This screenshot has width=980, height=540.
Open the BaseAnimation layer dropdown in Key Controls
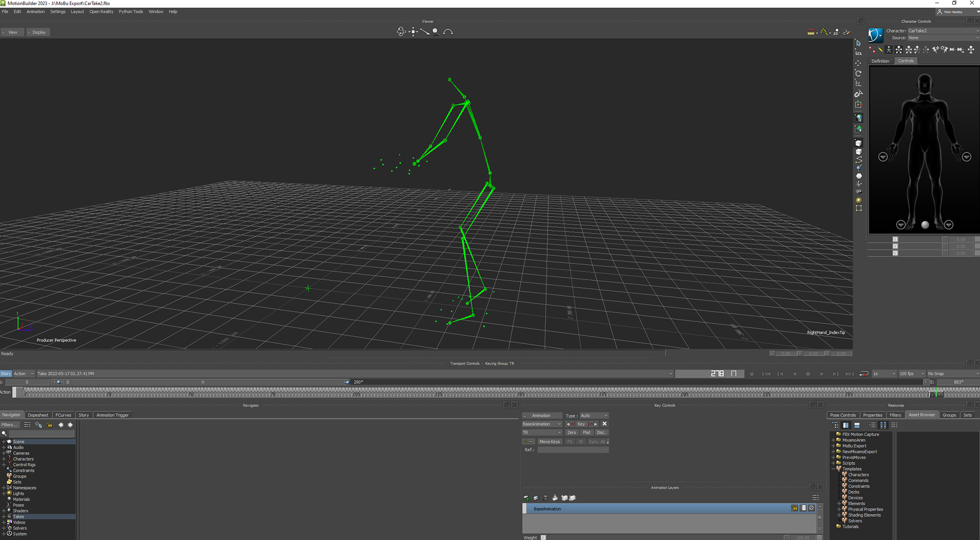point(542,424)
